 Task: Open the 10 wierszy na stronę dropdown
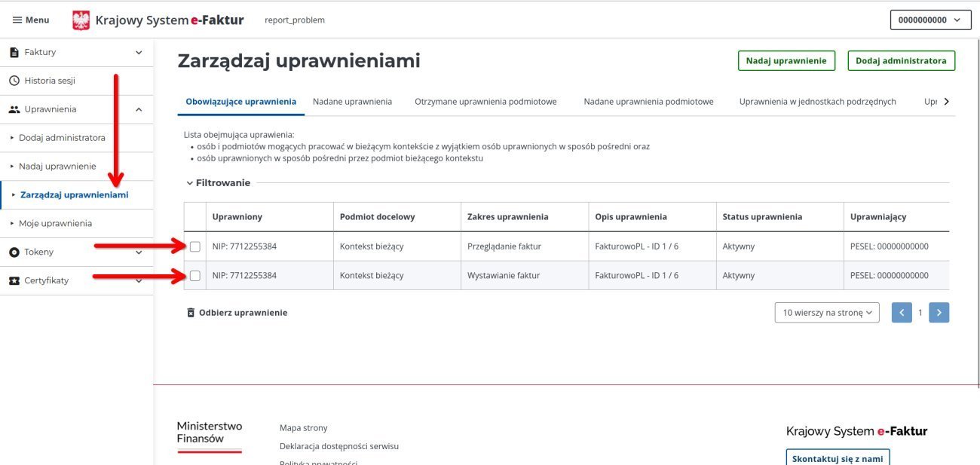point(828,311)
